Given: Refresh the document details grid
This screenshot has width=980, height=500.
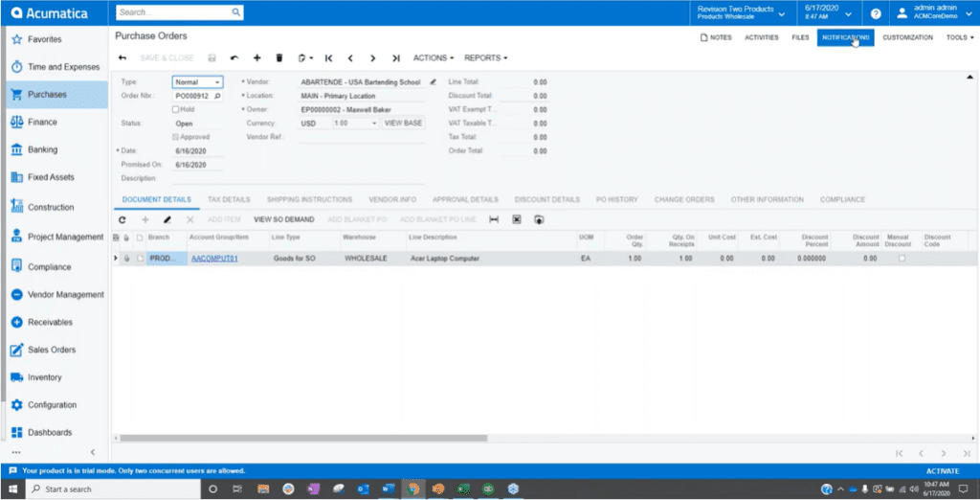Looking at the screenshot, I should point(122,219).
